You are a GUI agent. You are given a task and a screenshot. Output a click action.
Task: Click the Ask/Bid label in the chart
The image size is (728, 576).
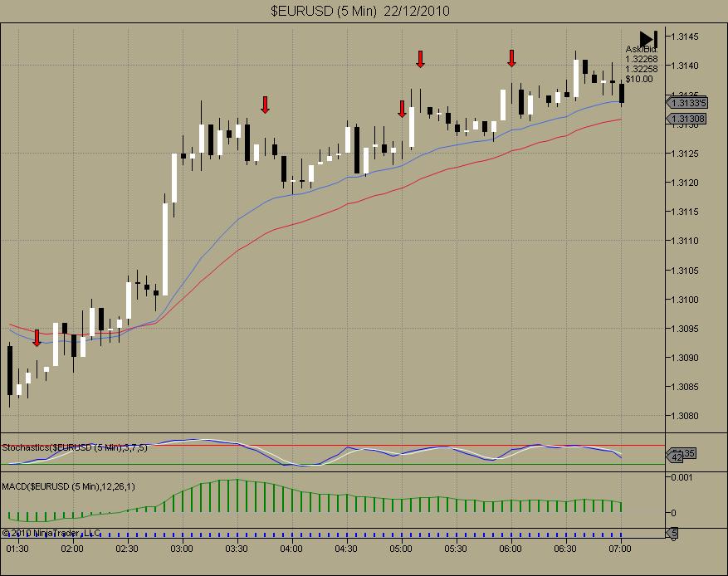point(641,49)
